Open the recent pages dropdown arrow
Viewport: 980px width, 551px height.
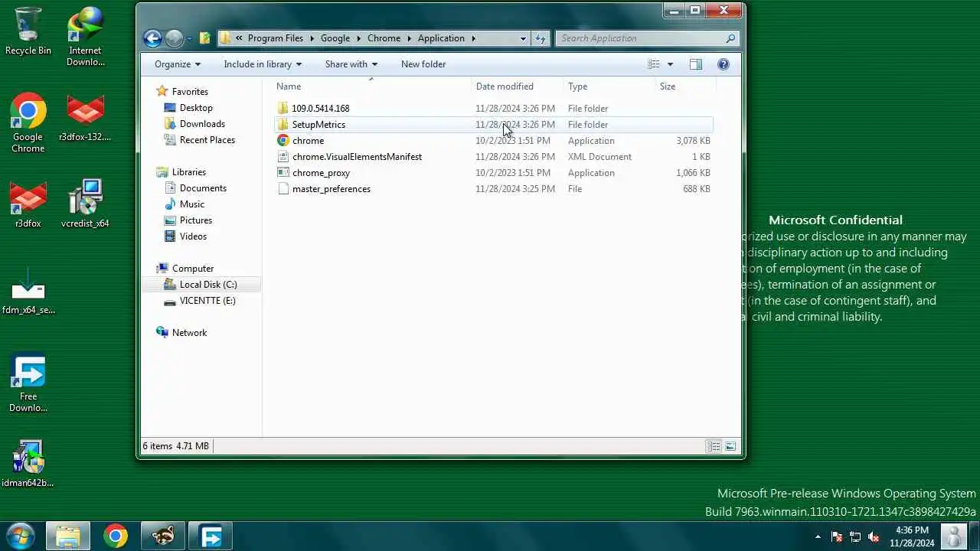point(189,39)
